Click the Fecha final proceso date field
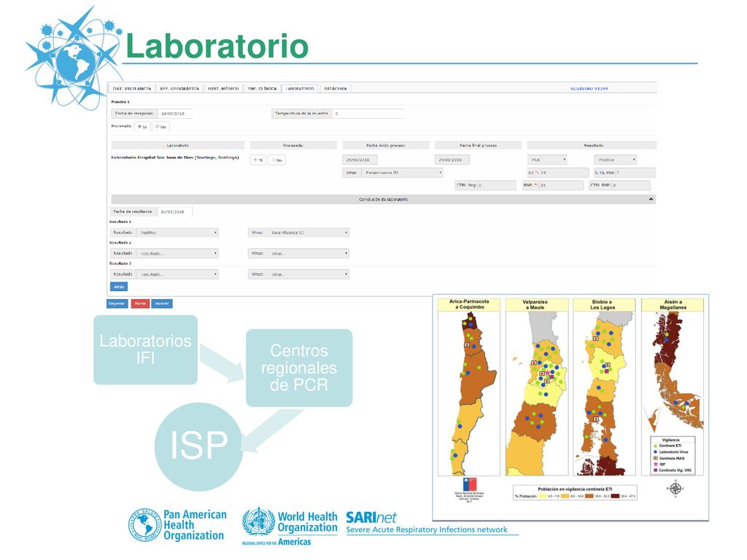 tap(452, 160)
